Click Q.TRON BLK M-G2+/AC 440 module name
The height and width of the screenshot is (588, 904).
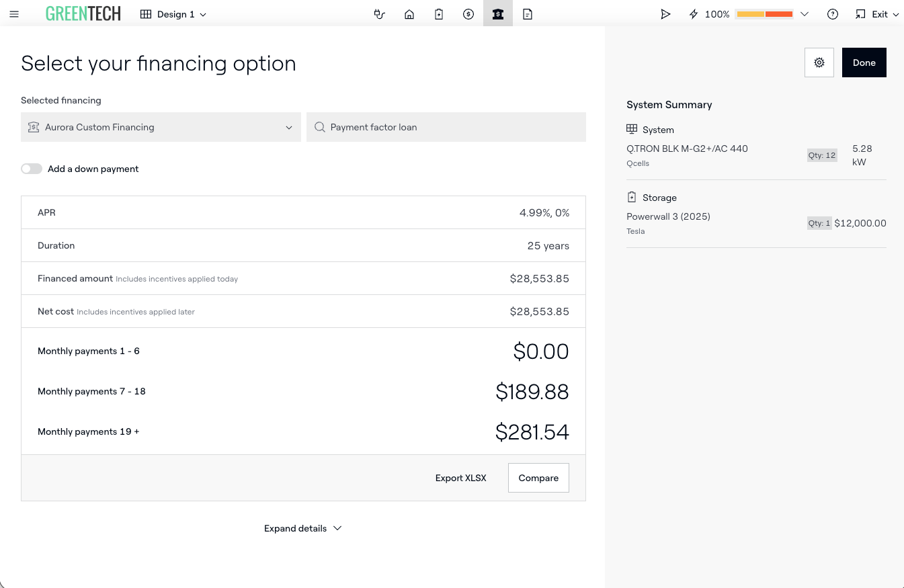point(687,149)
